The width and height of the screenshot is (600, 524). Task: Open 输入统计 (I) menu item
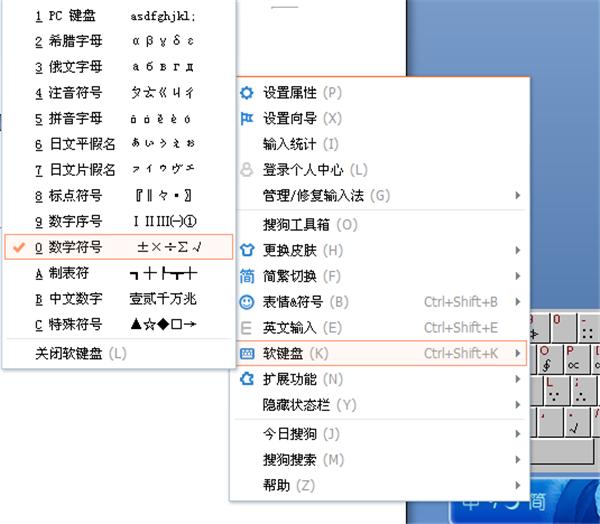point(381,144)
